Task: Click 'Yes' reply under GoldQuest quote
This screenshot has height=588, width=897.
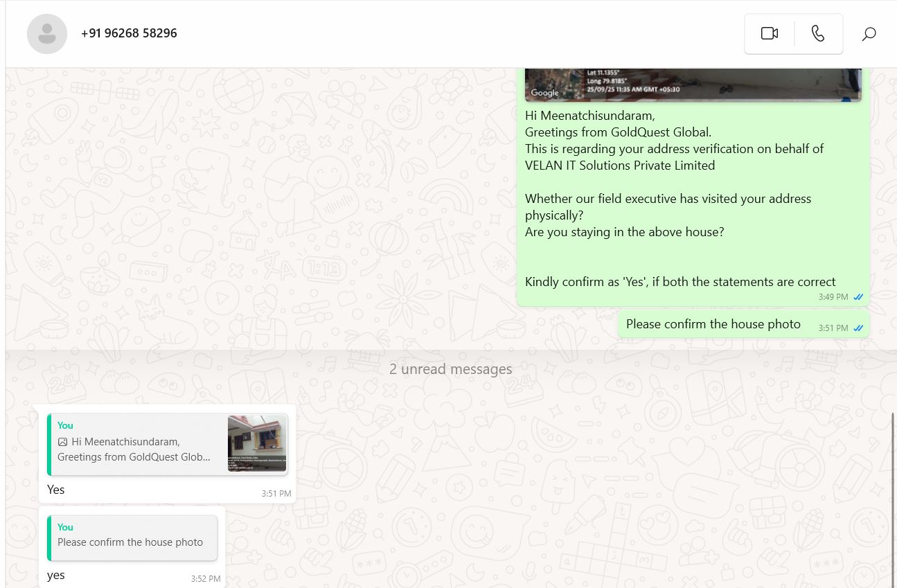Action: point(55,490)
